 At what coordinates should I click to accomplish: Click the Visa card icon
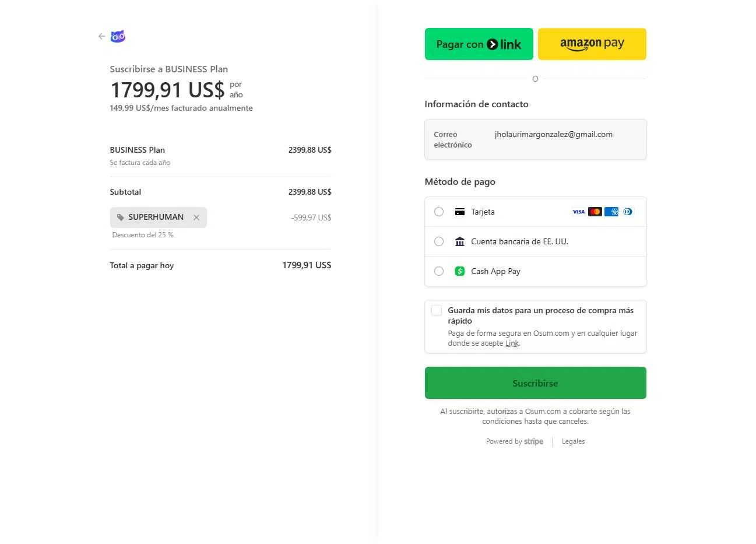tap(578, 212)
